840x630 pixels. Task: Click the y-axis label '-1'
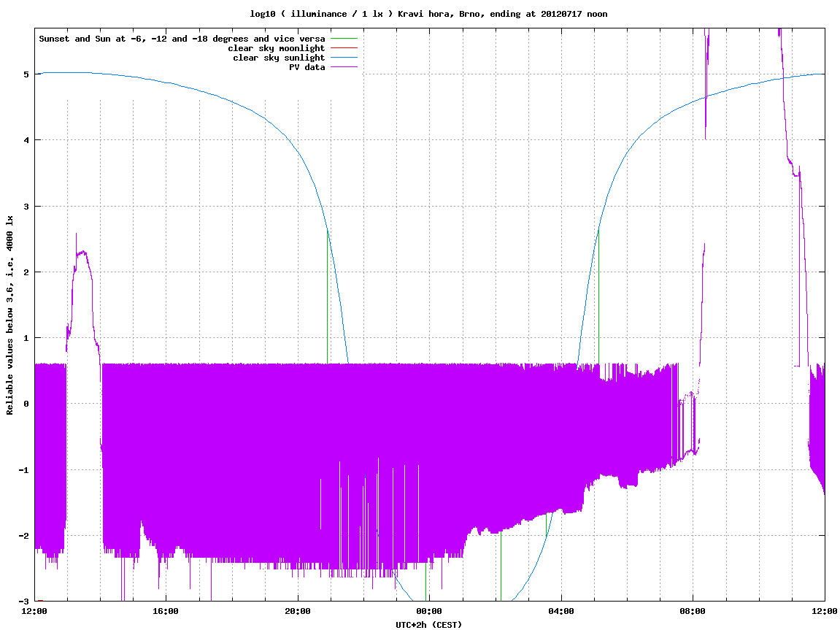[x=24, y=469]
